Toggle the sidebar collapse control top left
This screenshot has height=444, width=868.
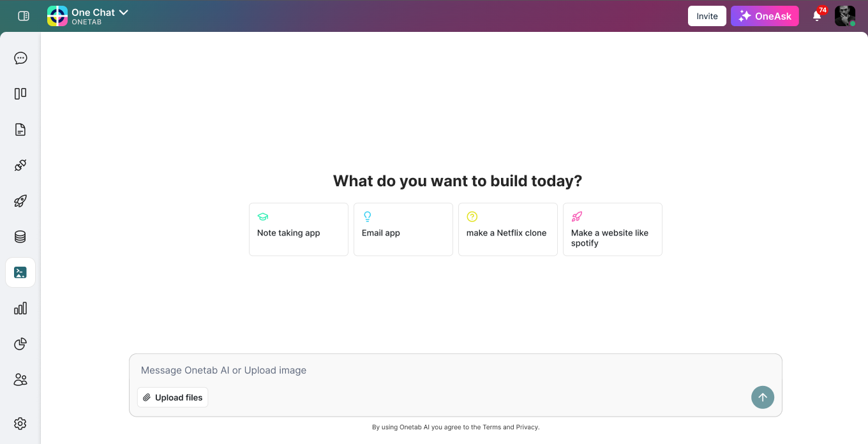point(23,15)
